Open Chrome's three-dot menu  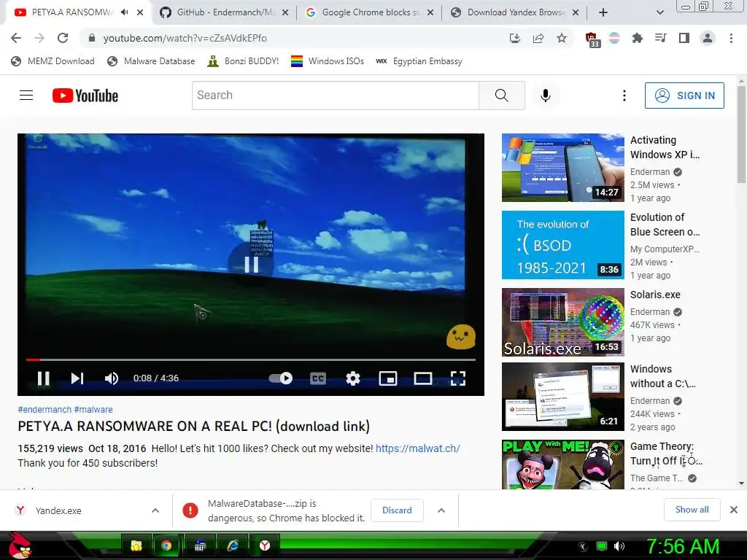pos(731,38)
